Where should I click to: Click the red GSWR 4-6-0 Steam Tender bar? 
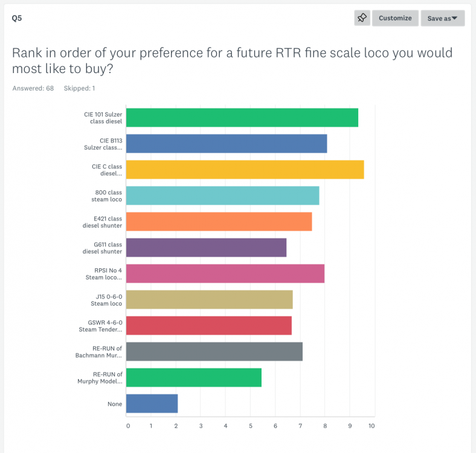tap(208, 326)
